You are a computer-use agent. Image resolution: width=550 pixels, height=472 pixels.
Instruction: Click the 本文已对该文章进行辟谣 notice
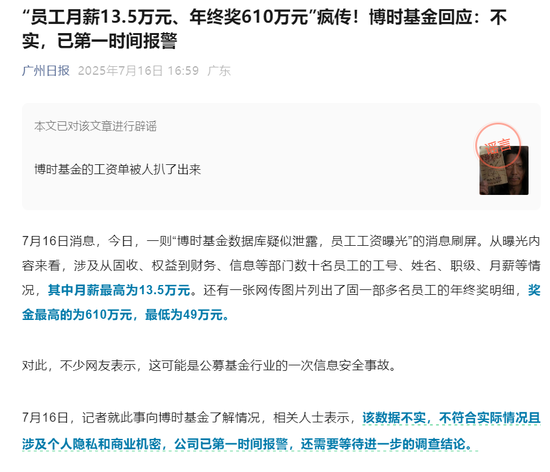click(x=95, y=126)
